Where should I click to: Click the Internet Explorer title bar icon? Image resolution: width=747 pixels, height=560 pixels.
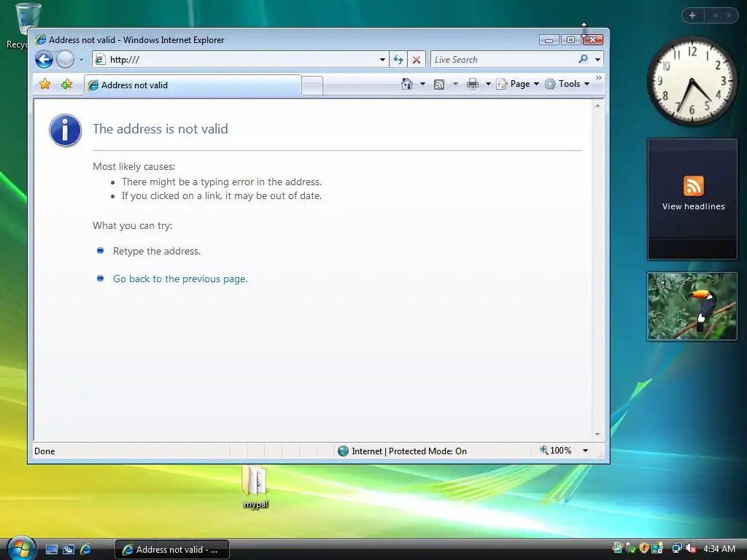coord(41,39)
